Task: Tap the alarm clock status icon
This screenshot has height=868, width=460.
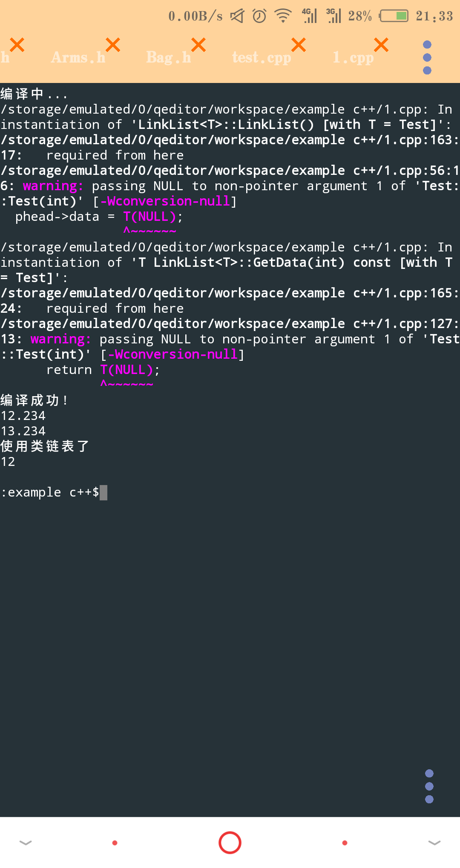Action: coord(259,16)
